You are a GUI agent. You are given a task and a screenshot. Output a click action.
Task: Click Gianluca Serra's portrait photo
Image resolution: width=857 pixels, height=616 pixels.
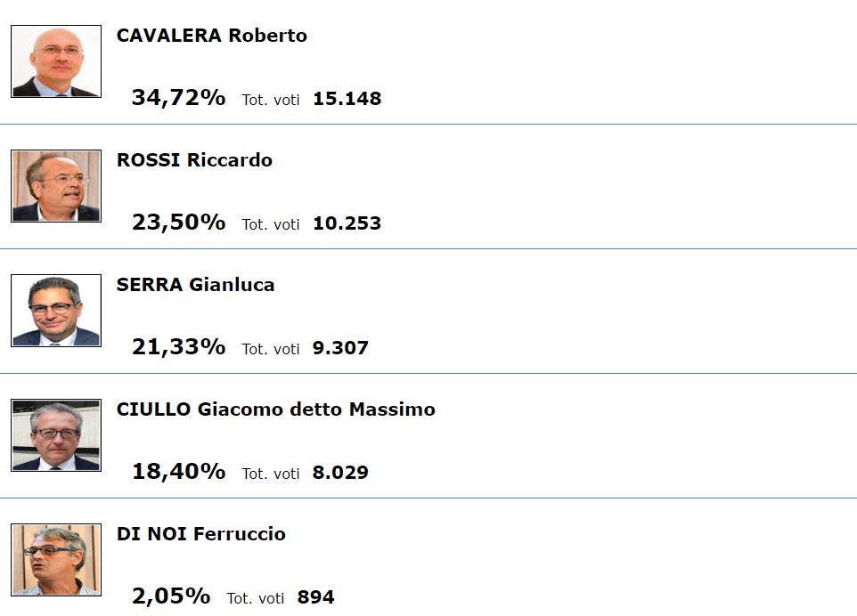pyautogui.click(x=56, y=310)
